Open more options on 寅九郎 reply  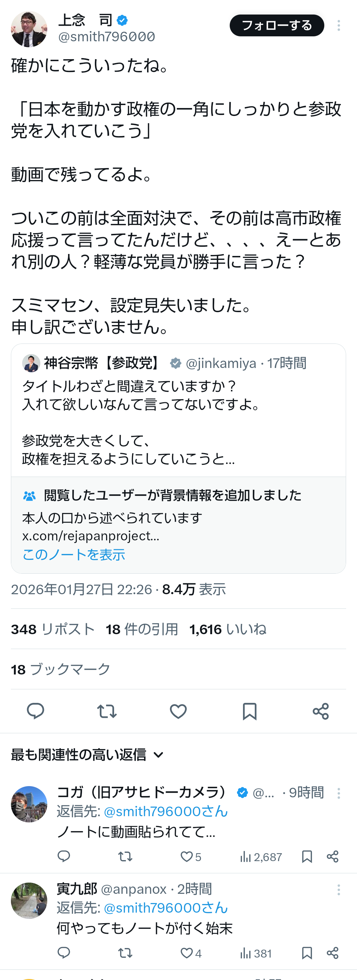(x=338, y=889)
